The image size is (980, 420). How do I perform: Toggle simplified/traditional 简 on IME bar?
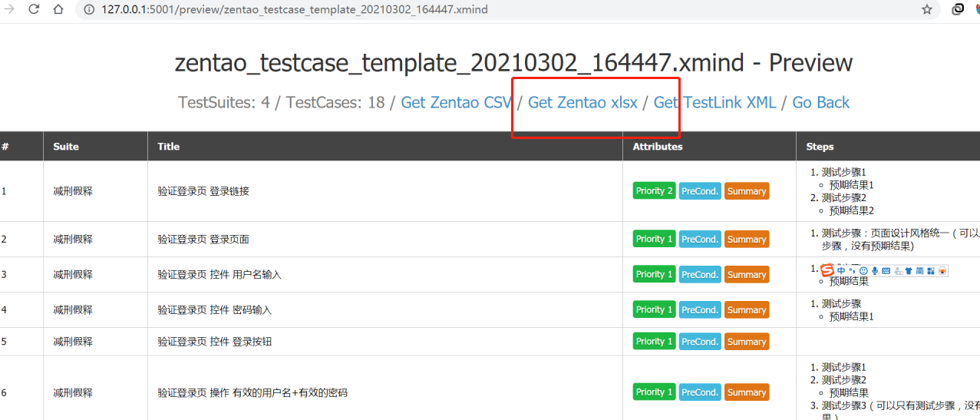click(920, 270)
